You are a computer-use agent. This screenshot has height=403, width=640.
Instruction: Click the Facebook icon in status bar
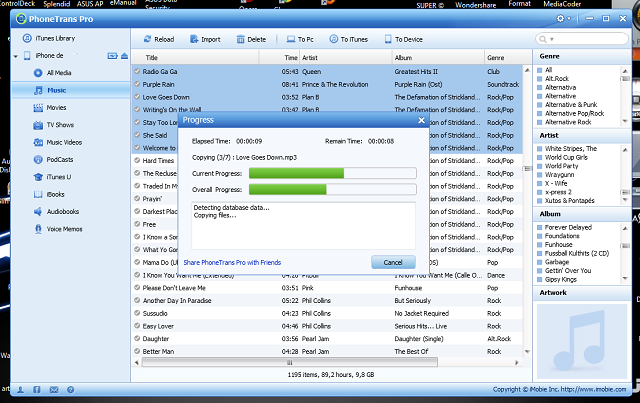coord(37,390)
